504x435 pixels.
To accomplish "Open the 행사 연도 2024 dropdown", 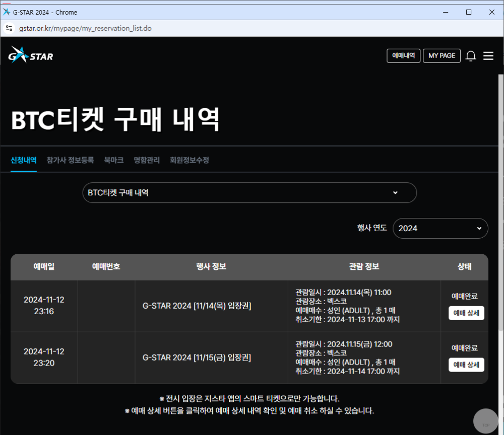I will [440, 228].
